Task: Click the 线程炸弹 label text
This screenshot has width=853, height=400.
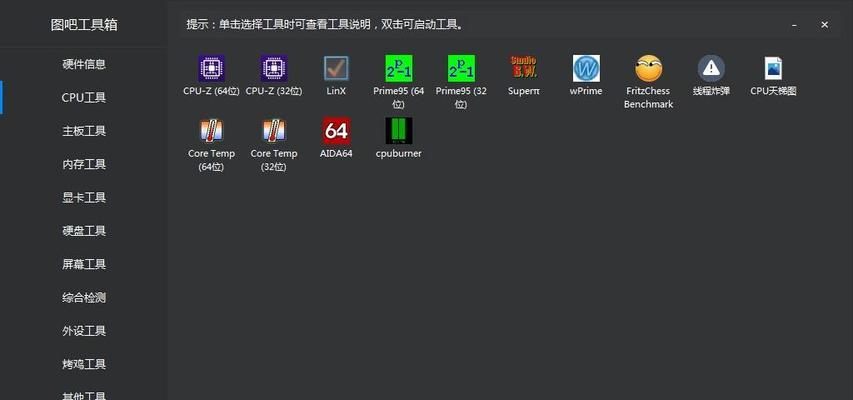Action: coord(712,91)
